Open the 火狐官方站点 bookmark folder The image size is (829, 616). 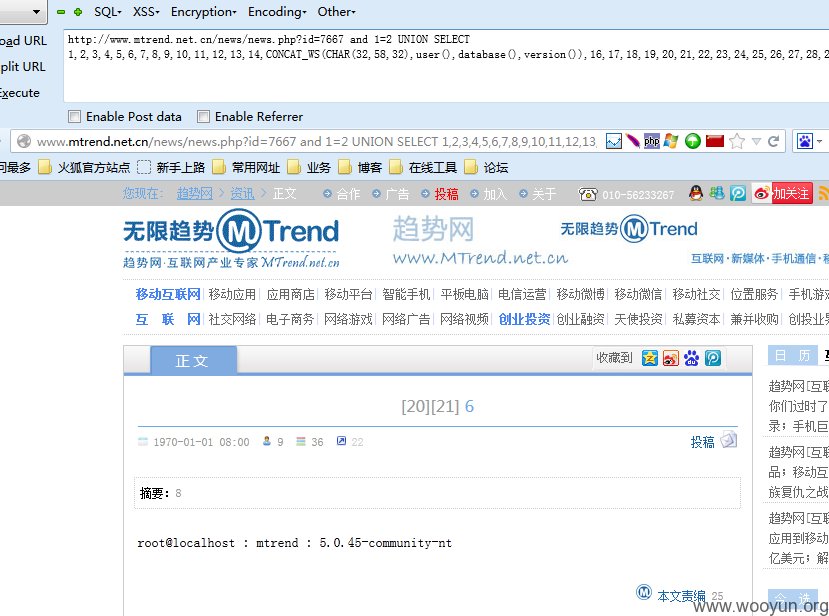[x=84, y=168]
